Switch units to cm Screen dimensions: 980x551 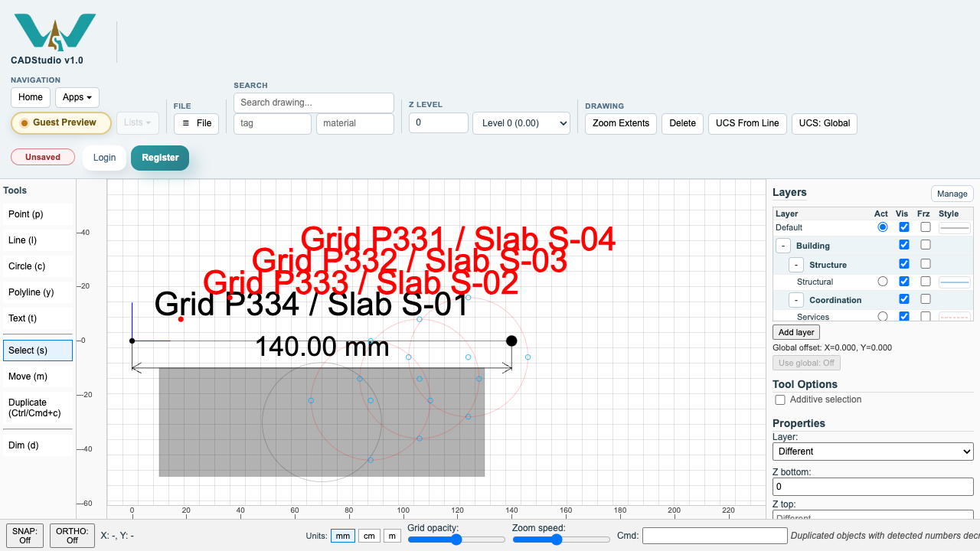coord(370,536)
